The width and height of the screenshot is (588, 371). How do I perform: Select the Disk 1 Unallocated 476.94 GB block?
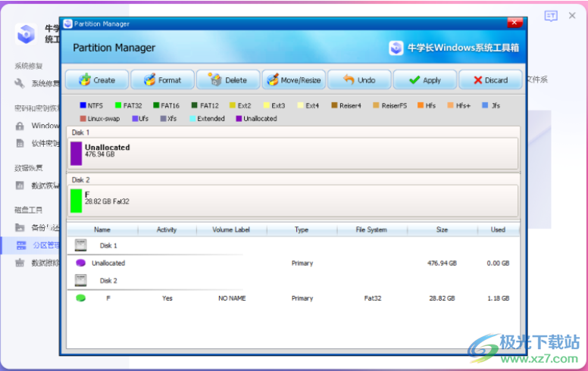pos(293,153)
